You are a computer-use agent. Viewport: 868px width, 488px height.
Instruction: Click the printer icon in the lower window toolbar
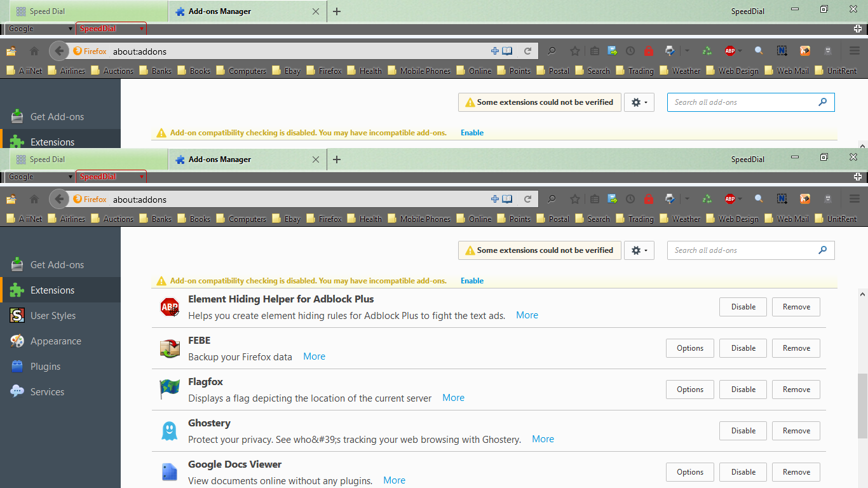(670, 199)
